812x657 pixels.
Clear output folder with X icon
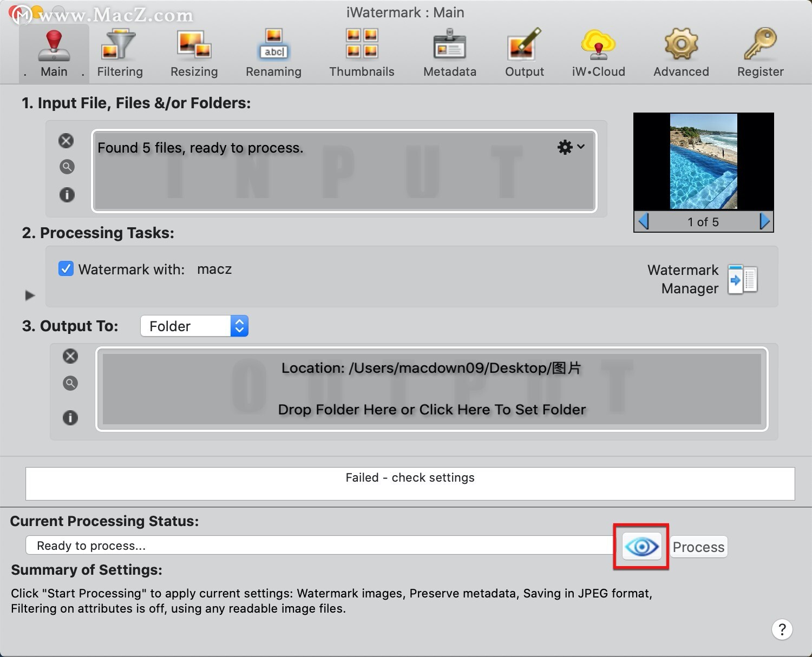pyautogui.click(x=70, y=356)
